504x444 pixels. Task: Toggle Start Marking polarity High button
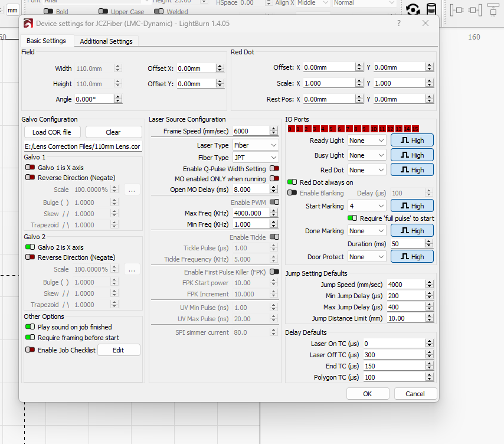click(412, 206)
